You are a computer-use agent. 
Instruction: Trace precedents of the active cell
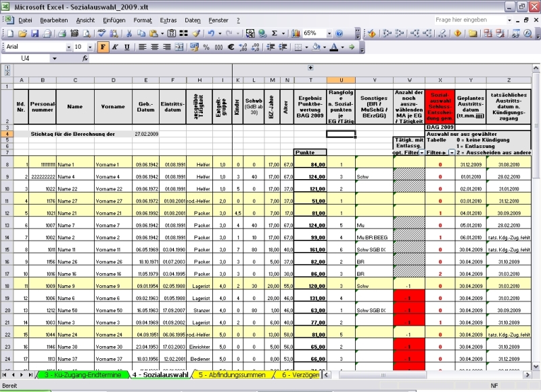pyautogui.click(x=387, y=33)
